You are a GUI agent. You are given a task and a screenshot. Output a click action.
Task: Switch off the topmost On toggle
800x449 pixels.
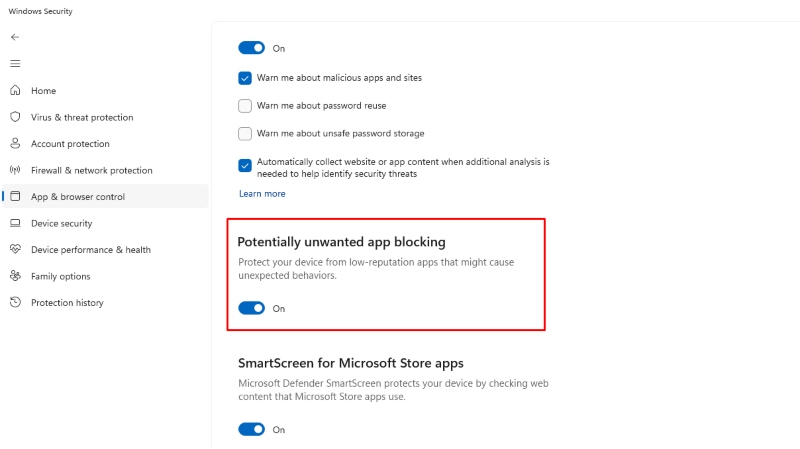click(251, 47)
